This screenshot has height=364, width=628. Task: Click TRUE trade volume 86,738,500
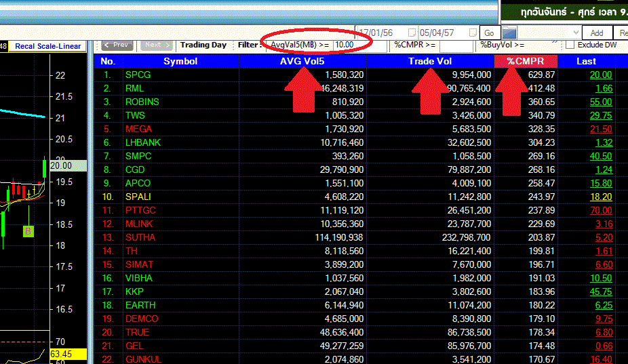click(x=469, y=333)
